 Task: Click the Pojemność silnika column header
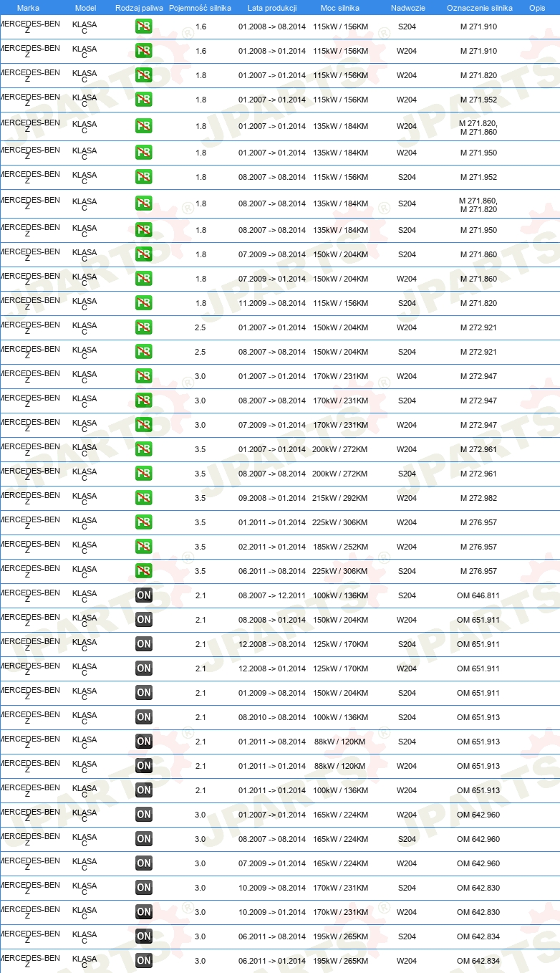point(201,8)
